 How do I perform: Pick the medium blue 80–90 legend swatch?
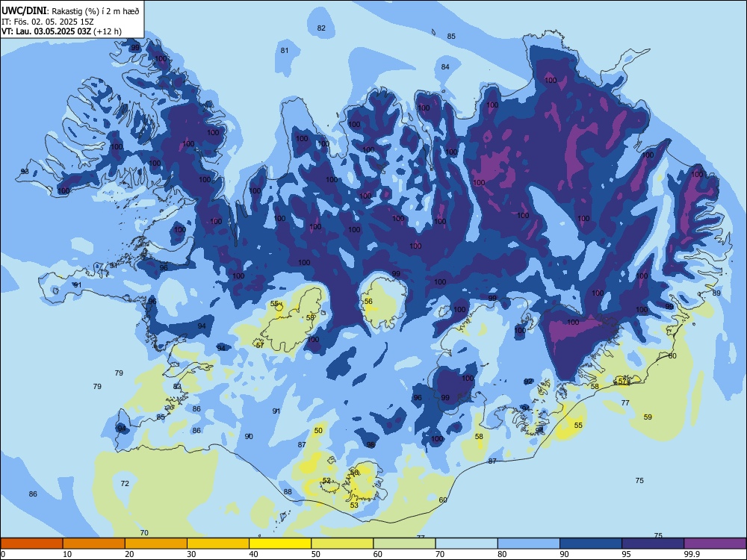529,544
